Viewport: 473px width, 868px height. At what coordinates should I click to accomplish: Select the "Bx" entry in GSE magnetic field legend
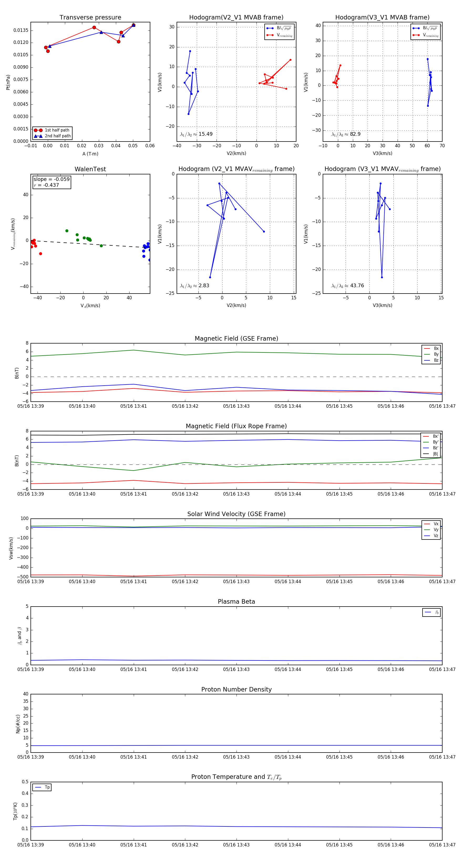click(x=431, y=349)
